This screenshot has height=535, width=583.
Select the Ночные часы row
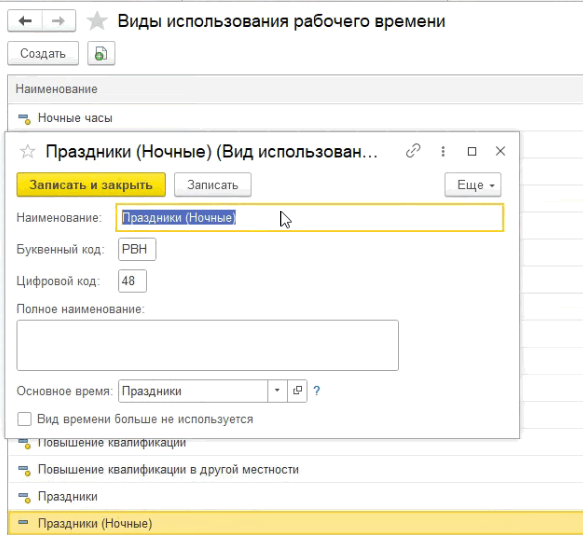tap(295, 118)
